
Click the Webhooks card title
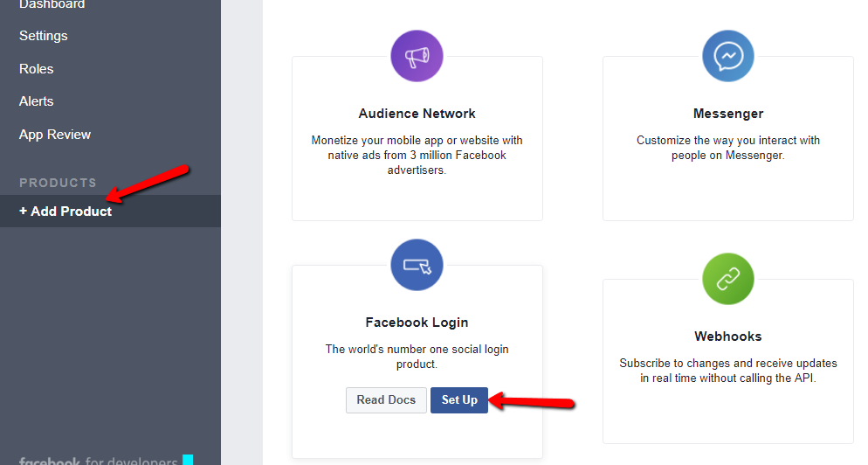point(728,337)
